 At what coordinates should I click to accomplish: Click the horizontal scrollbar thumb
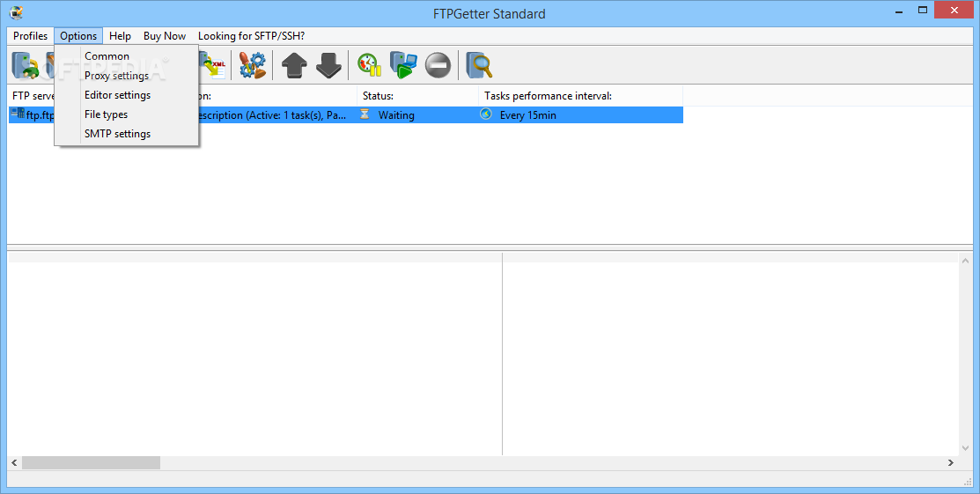91,462
